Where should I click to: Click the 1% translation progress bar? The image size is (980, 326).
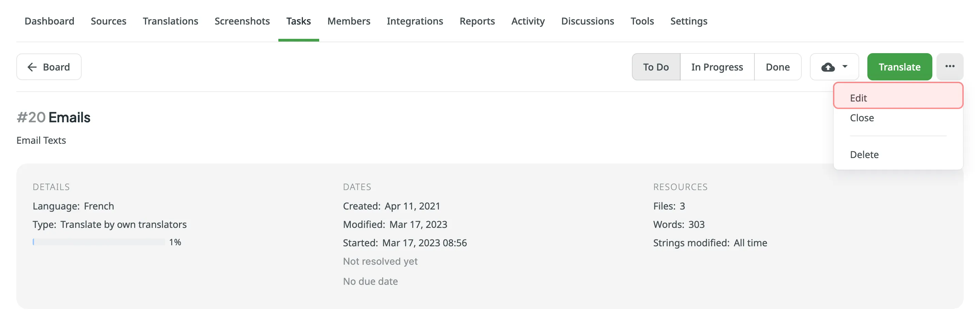pos(99,242)
